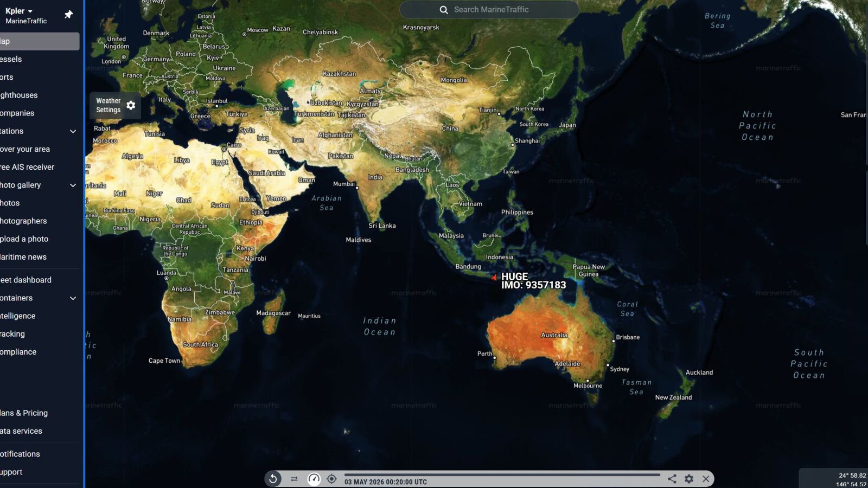Expand the Photo gallery chevron
The width and height of the screenshot is (868, 488).
tap(73, 185)
